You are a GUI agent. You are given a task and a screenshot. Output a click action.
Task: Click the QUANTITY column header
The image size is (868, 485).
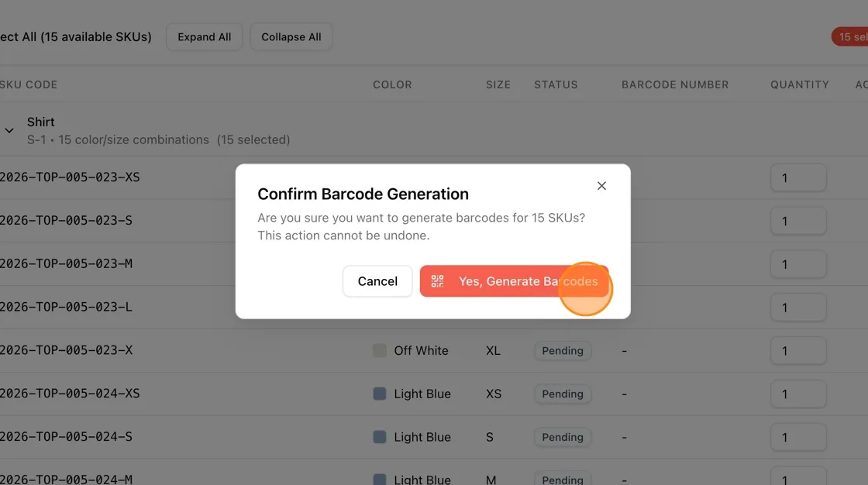(800, 84)
